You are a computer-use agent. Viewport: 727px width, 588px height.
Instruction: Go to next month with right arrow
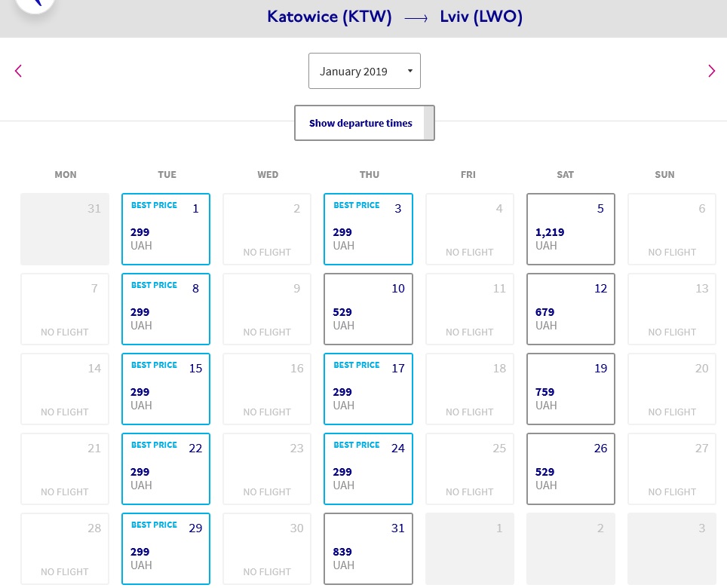click(x=711, y=71)
